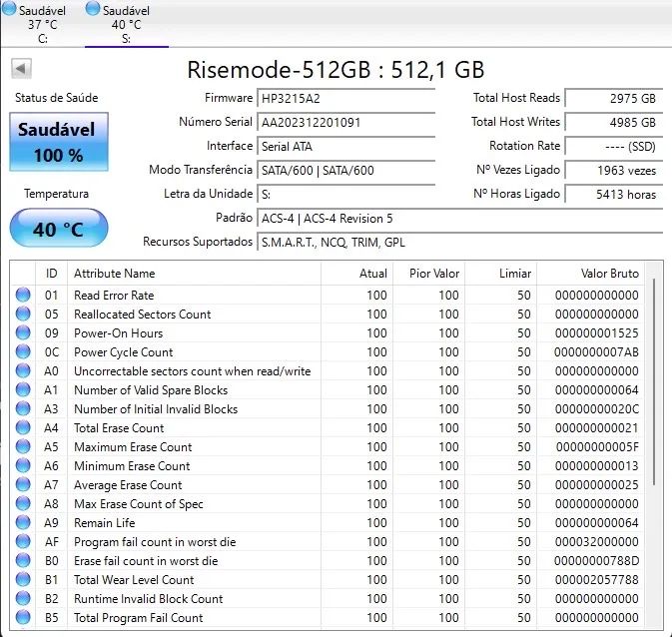Click status icon of Read Error Rate row
This screenshot has width=672, height=637.
click(23, 295)
